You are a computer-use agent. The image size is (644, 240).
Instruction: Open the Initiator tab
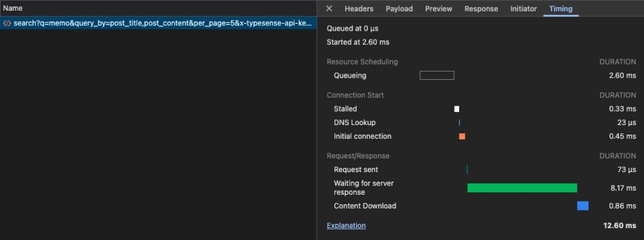tap(524, 9)
